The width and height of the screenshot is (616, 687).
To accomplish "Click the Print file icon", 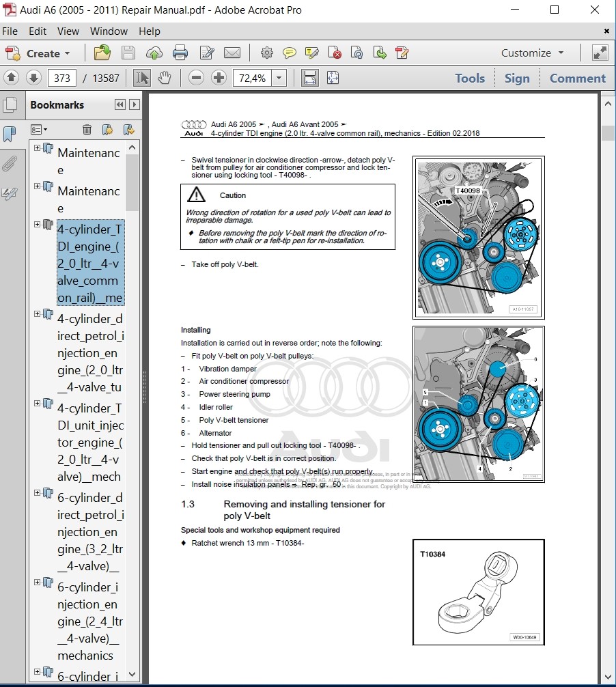I will (x=180, y=53).
